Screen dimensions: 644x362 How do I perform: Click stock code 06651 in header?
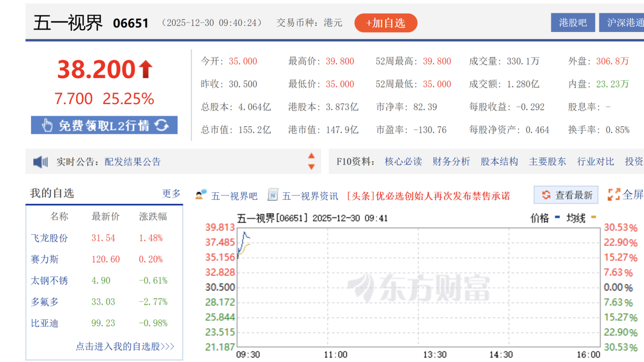click(130, 24)
